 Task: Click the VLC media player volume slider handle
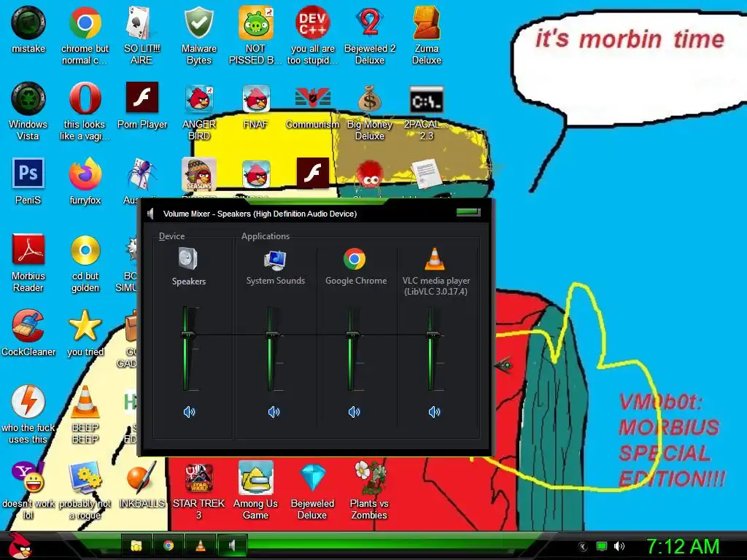[x=433, y=335]
